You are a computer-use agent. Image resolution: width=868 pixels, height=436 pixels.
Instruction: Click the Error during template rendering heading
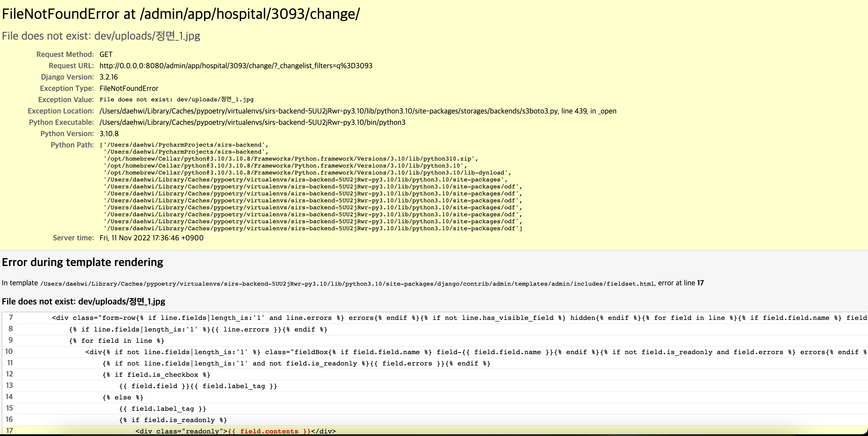pos(82,262)
